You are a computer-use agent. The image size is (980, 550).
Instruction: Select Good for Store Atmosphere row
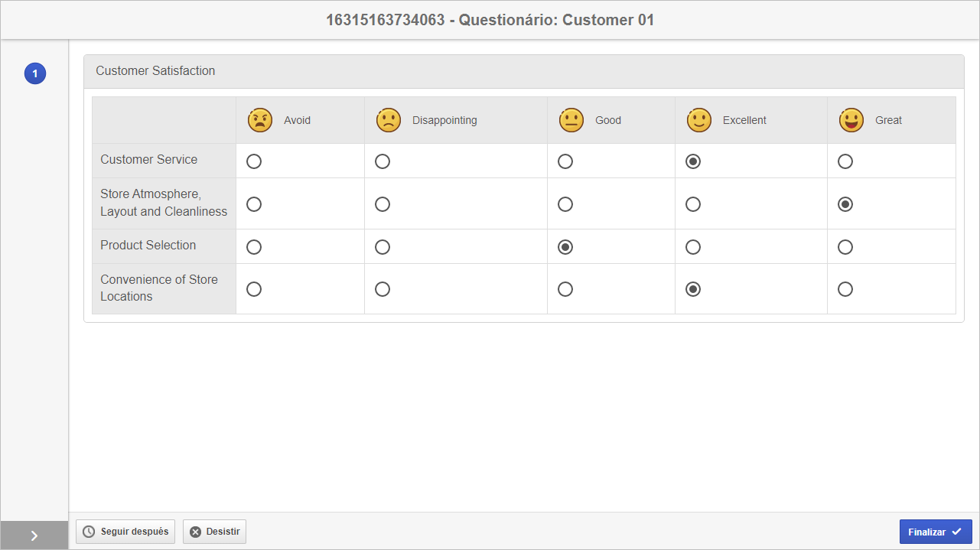coord(565,204)
